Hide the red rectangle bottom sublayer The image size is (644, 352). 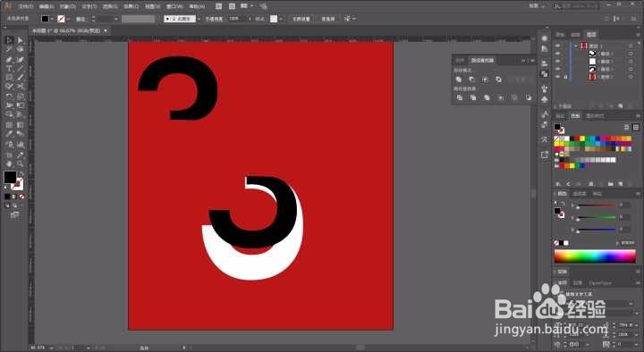[557, 77]
